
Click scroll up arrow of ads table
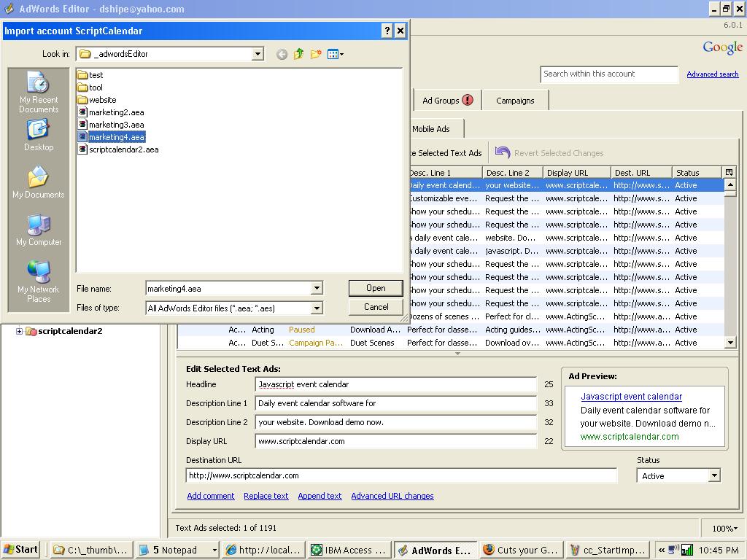[729, 184]
